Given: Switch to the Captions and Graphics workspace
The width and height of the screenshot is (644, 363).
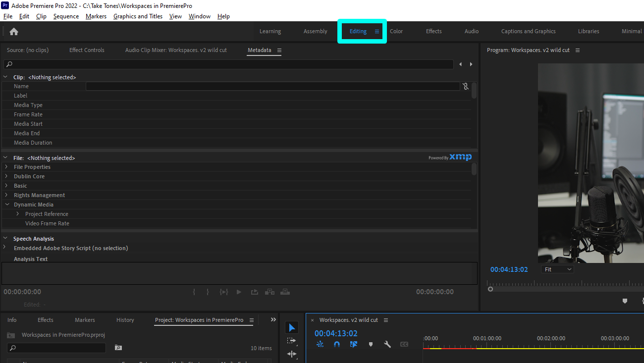Looking at the screenshot, I should pyautogui.click(x=529, y=31).
